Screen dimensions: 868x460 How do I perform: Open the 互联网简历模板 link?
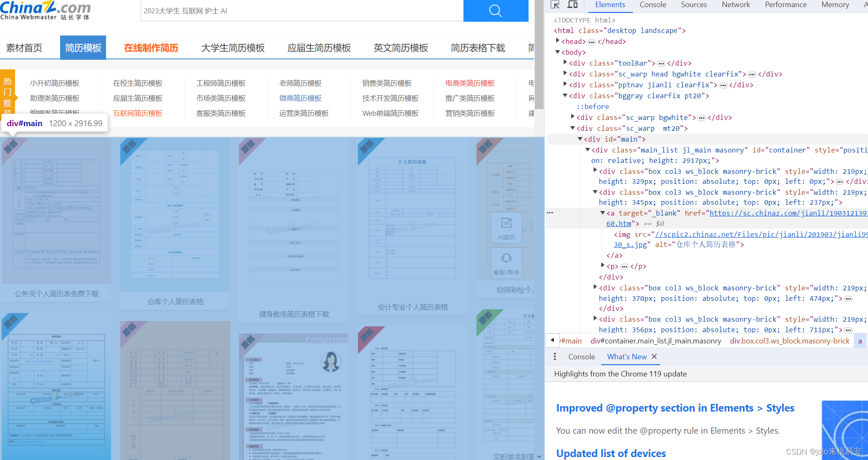click(138, 113)
